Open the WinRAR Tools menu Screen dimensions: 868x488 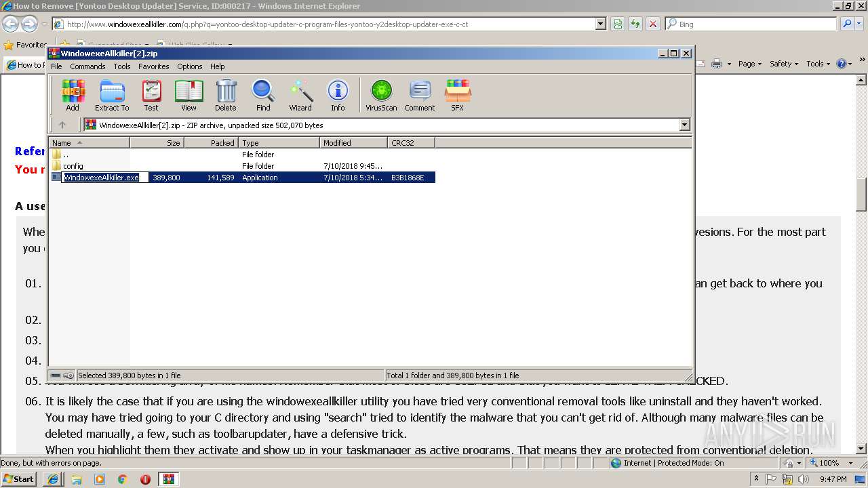122,66
